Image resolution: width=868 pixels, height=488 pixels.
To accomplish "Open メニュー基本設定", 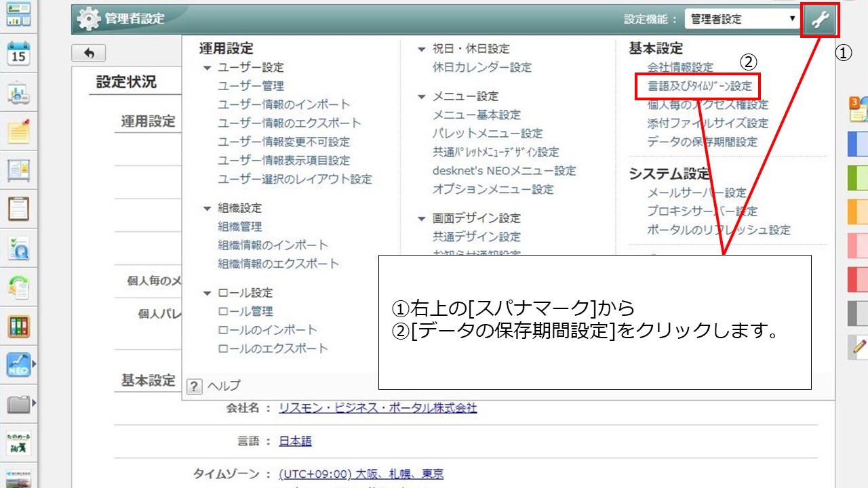I will click(x=477, y=115).
